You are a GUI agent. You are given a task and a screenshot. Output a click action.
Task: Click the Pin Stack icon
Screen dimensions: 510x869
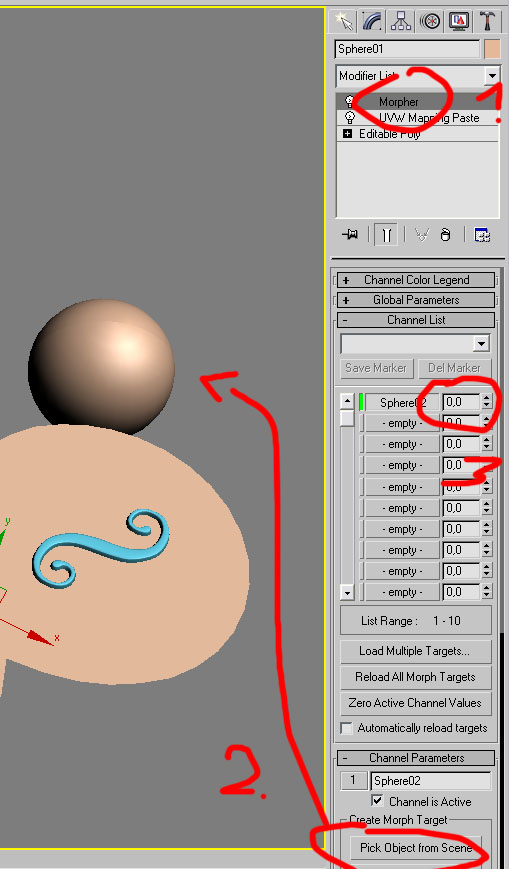350,235
